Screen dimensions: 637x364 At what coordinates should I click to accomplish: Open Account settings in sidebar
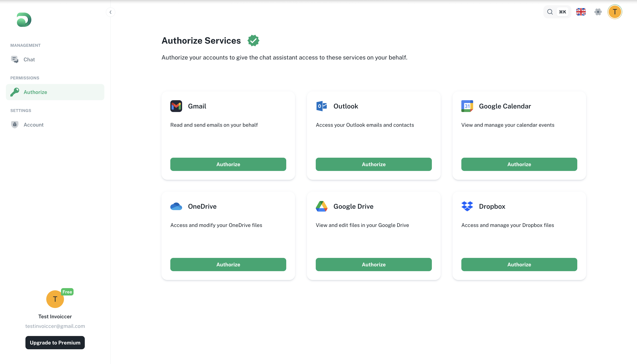55,125
